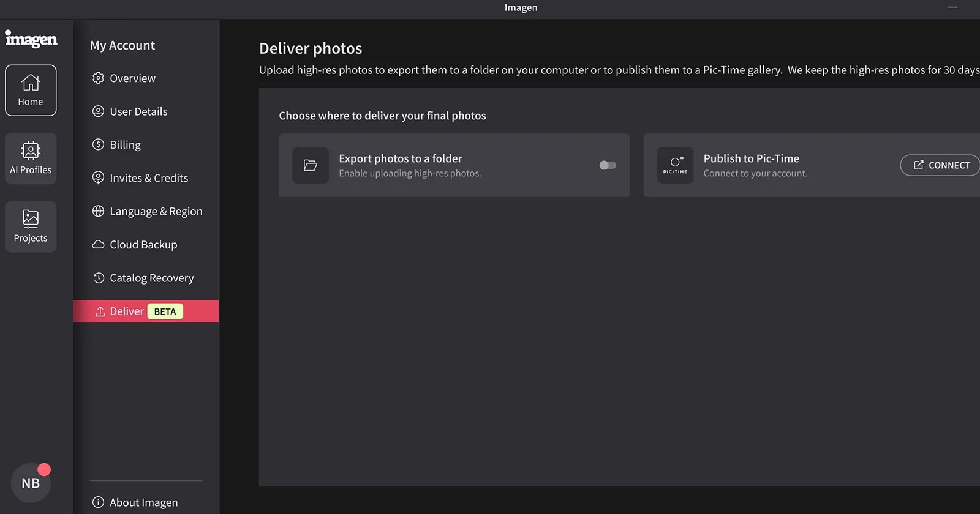The height and width of the screenshot is (514, 980).
Task: Click the Billing dollar icon
Action: coord(98,144)
